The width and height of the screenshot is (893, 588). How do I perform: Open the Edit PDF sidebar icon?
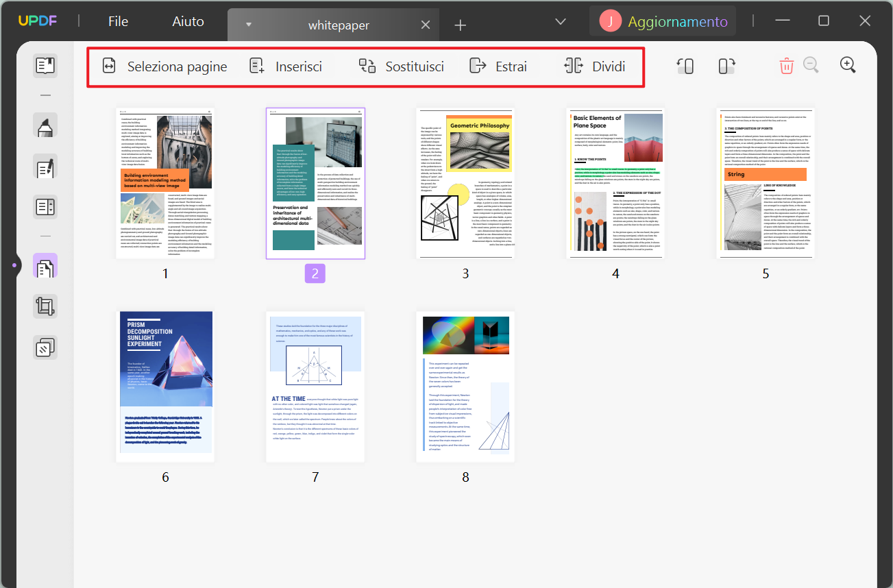click(x=45, y=167)
